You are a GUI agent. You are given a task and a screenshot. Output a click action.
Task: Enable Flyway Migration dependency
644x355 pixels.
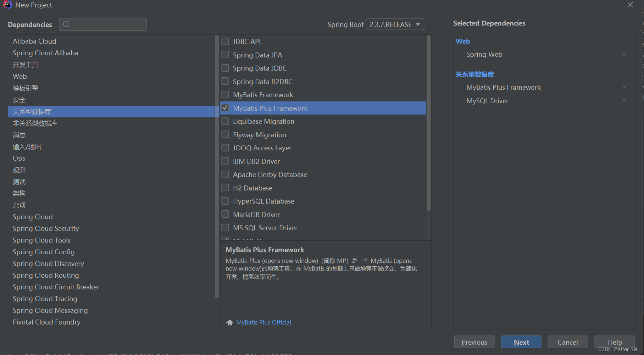point(225,134)
